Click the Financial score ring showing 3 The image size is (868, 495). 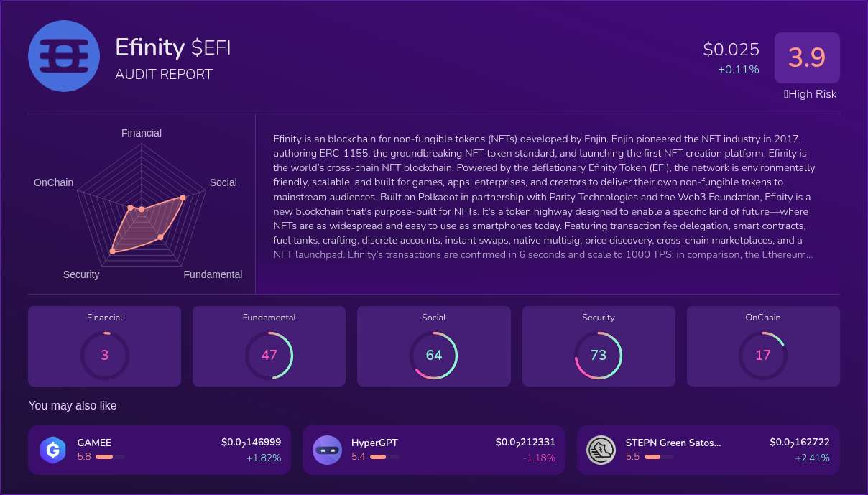(105, 355)
